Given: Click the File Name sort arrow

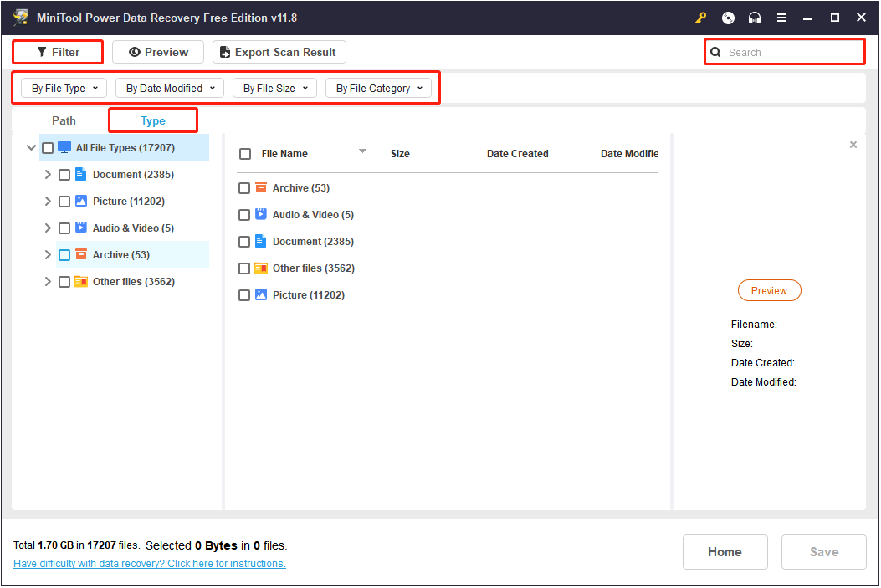Looking at the screenshot, I should [362, 151].
